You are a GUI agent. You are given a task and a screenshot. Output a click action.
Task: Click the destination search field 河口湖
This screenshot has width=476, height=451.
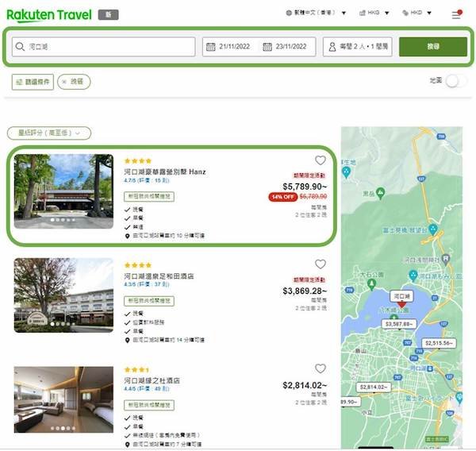pyautogui.click(x=103, y=47)
